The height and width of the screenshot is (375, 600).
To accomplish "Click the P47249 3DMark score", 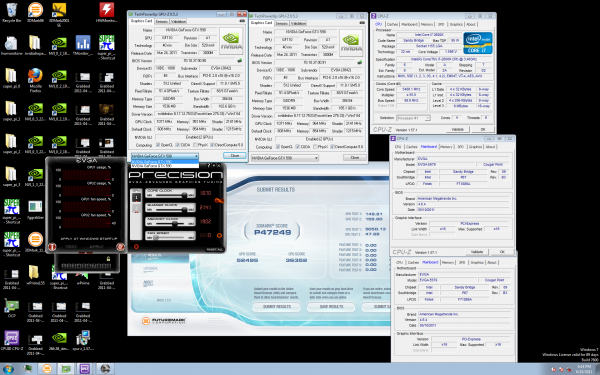I will (x=272, y=232).
